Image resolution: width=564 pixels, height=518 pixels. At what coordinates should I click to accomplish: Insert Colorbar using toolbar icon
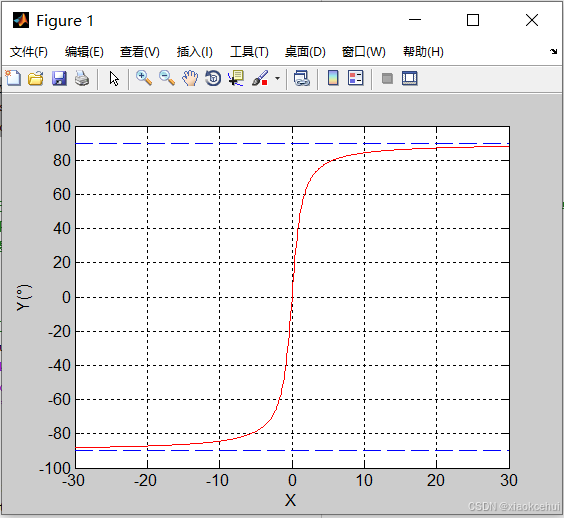(333, 78)
